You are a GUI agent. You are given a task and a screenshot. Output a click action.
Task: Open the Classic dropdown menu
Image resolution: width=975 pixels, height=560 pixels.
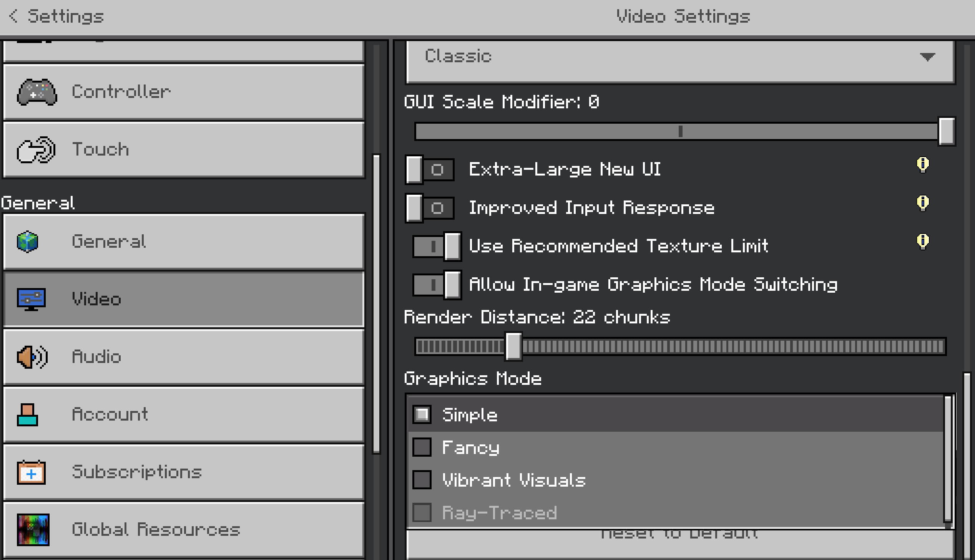[x=680, y=57]
